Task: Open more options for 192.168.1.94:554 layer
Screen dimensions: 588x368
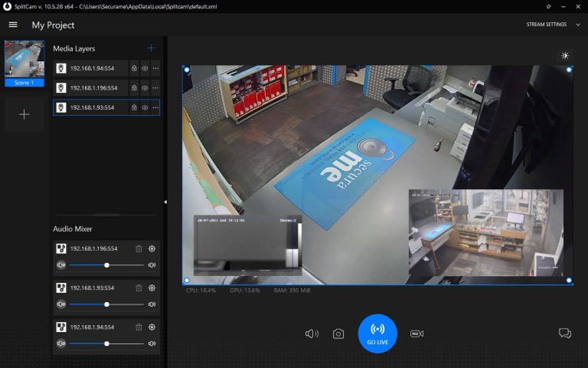Action: (155, 68)
